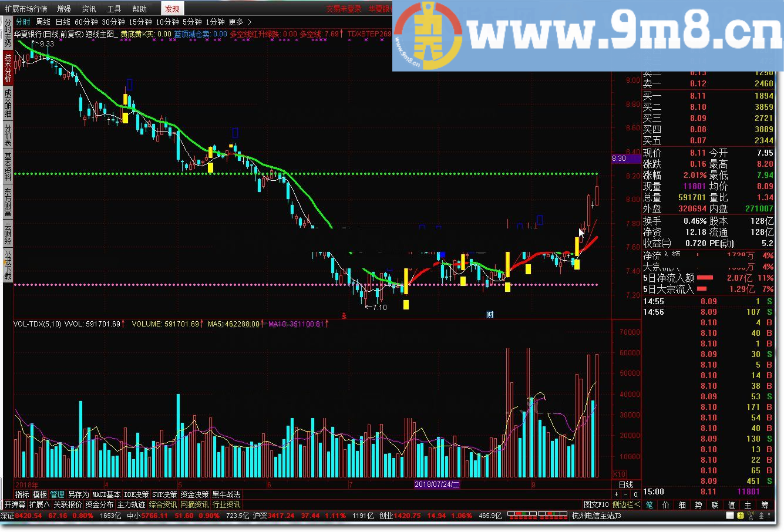This screenshot has height=532, width=784.
Task: Select the 分时 period
Action: click(x=23, y=22)
